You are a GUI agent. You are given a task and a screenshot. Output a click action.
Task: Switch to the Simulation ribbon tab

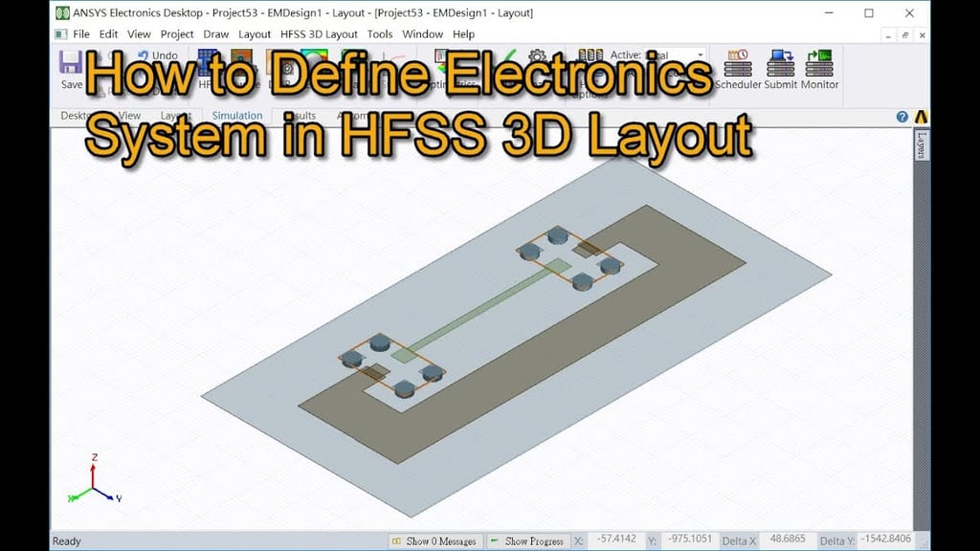tap(236, 115)
